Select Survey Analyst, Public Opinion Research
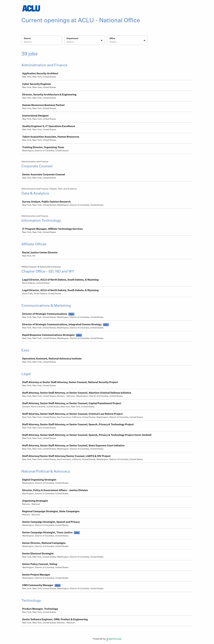The height and width of the screenshot is (644, 214). (46, 202)
